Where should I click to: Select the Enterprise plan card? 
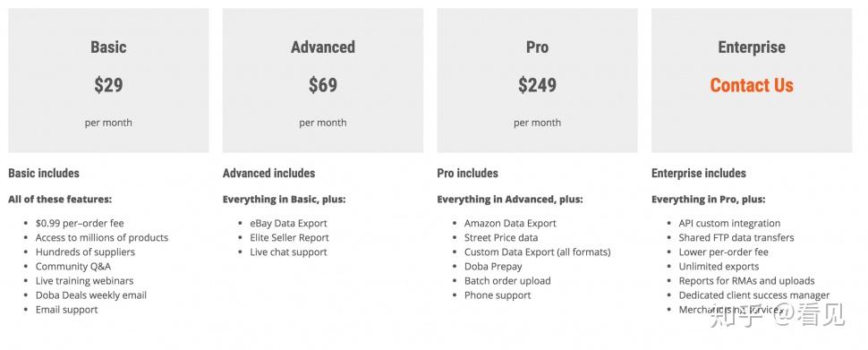(x=751, y=81)
